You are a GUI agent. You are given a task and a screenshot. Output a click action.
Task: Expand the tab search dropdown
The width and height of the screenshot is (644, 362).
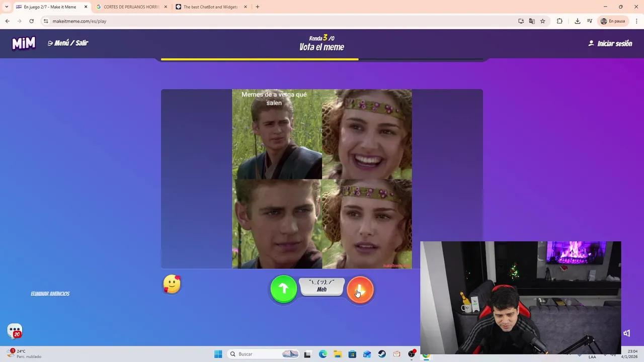7,7
